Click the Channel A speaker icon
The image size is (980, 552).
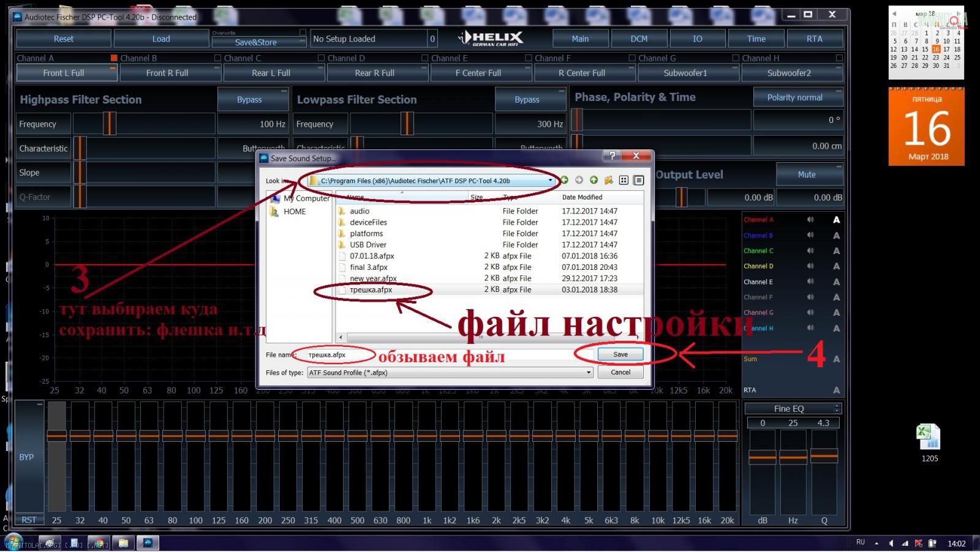810,220
